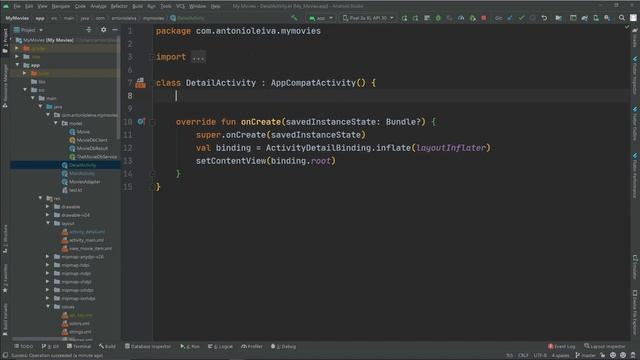Select MovieDbClient in project tree
640x360 pixels.
89,140
